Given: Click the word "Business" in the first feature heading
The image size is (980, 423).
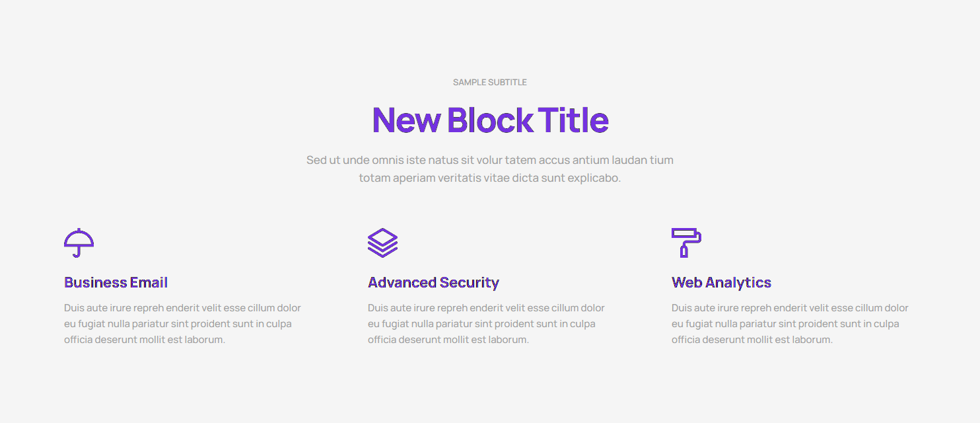Looking at the screenshot, I should [95, 283].
